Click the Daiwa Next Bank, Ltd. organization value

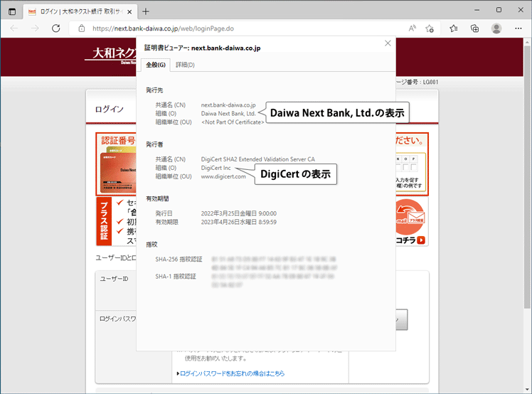tap(228, 113)
